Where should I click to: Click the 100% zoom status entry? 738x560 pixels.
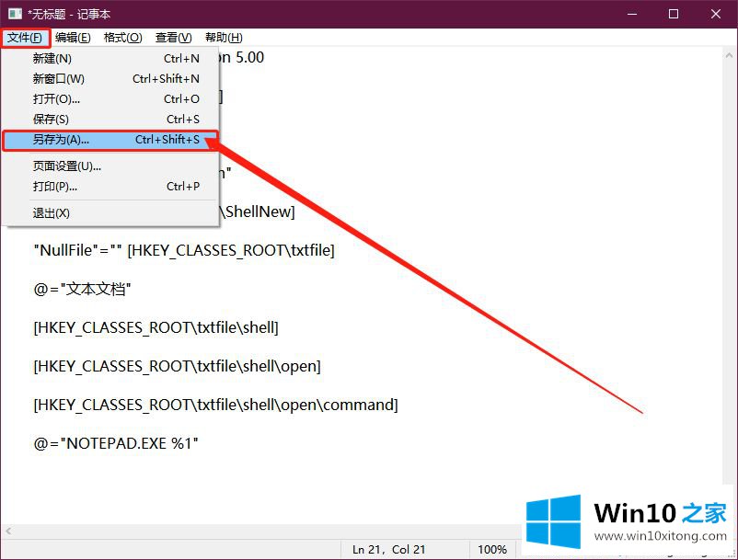point(492,549)
